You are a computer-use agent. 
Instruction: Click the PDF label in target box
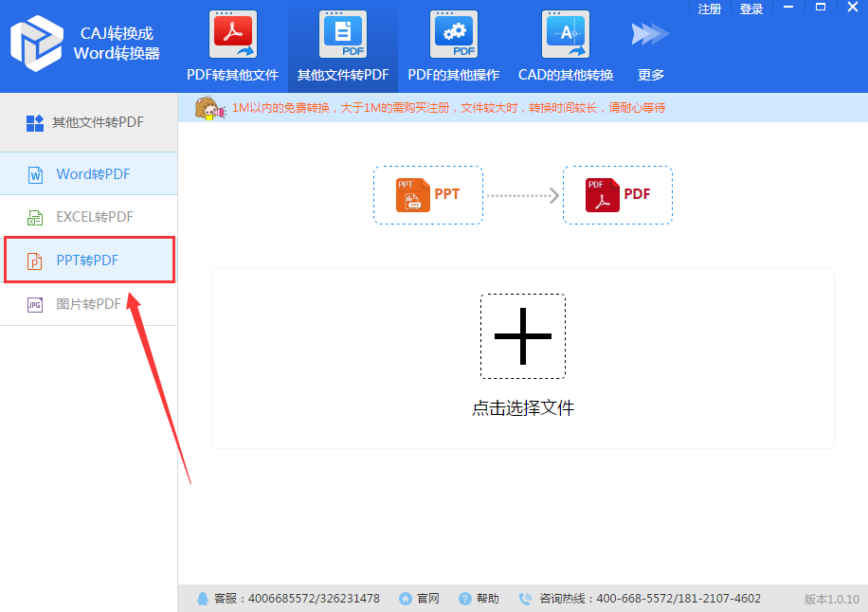point(637,194)
